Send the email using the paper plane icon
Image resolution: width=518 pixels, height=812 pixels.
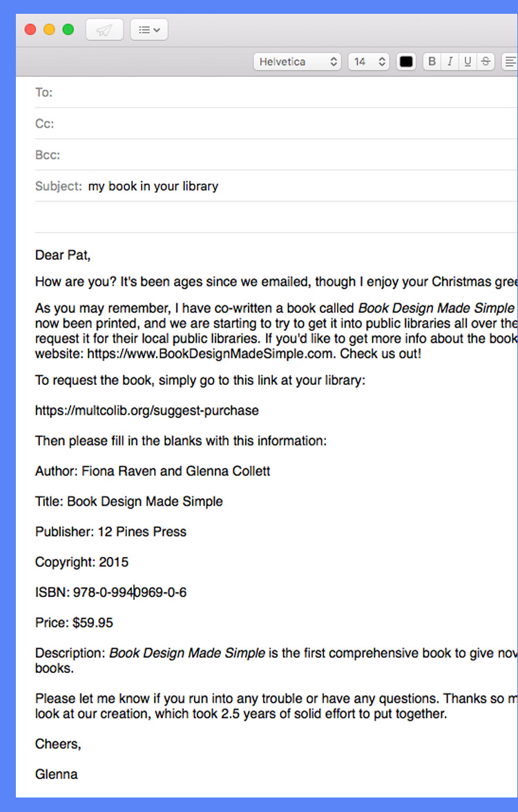104,29
